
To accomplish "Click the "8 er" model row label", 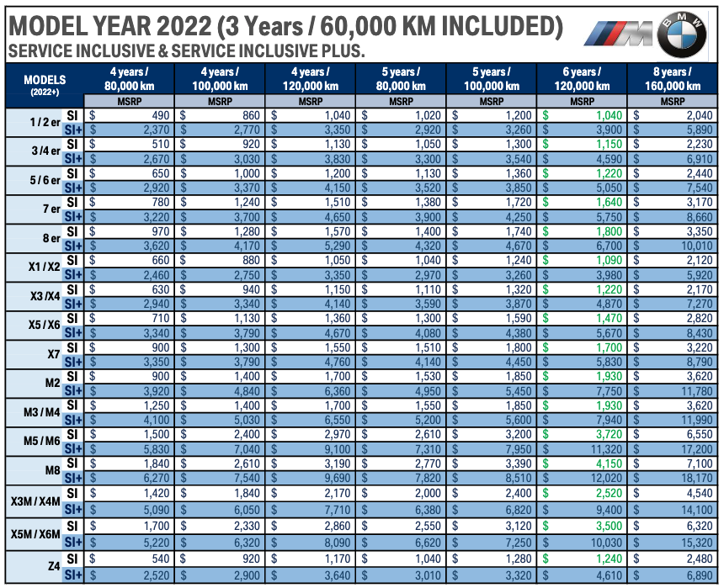I will (51, 238).
